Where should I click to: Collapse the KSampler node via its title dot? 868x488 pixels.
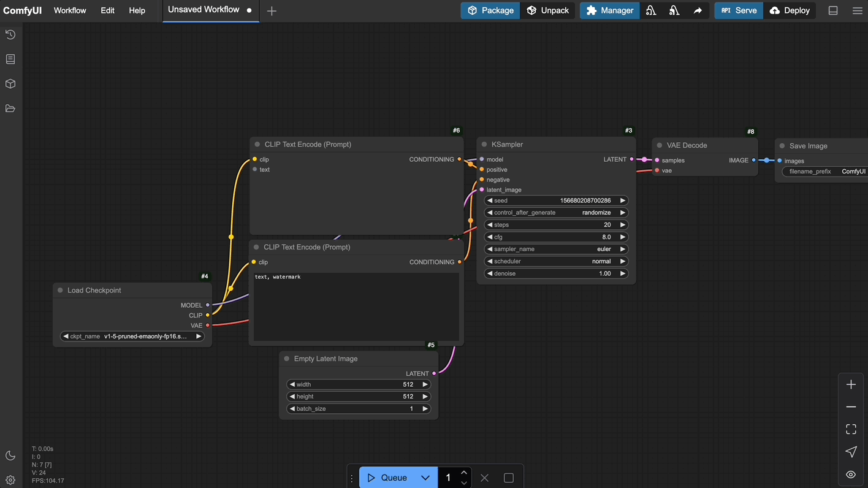484,144
